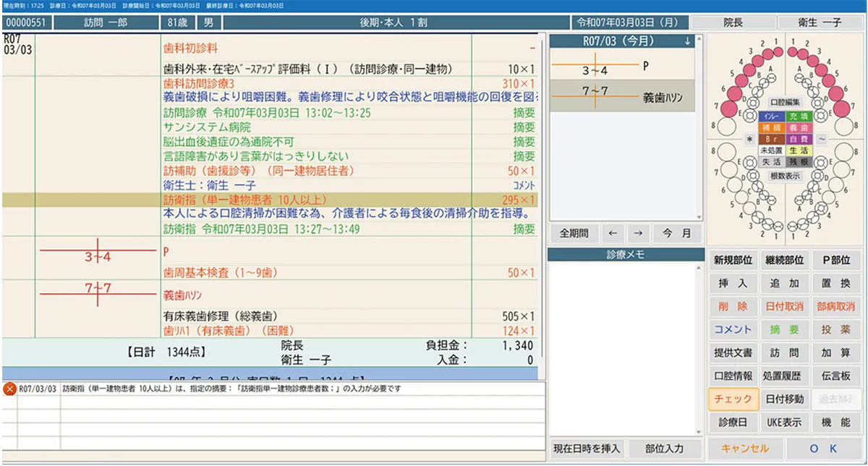This screenshot has width=868, height=466.
Task: Click the asterisk button on tooth chart
Action: pos(749,138)
